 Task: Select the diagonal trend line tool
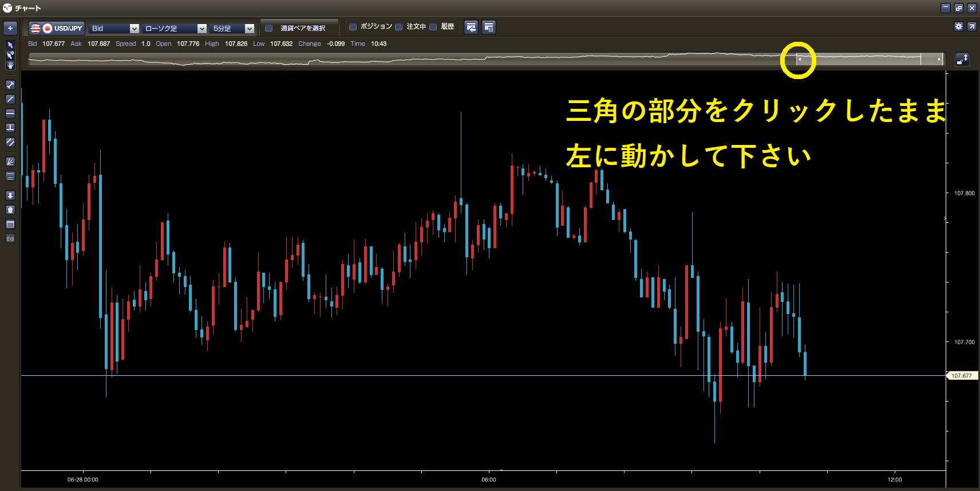pyautogui.click(x=10, y=99)
